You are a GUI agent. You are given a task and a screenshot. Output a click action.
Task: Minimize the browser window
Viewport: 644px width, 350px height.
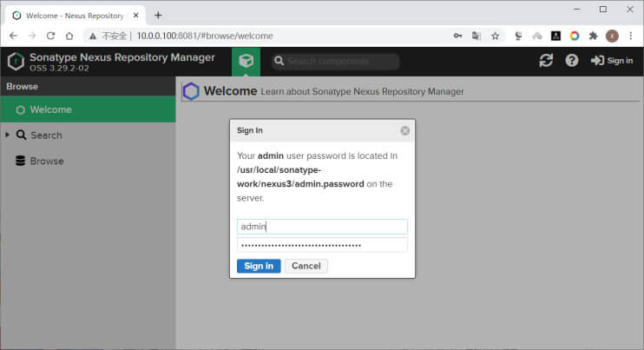point(576,9)
